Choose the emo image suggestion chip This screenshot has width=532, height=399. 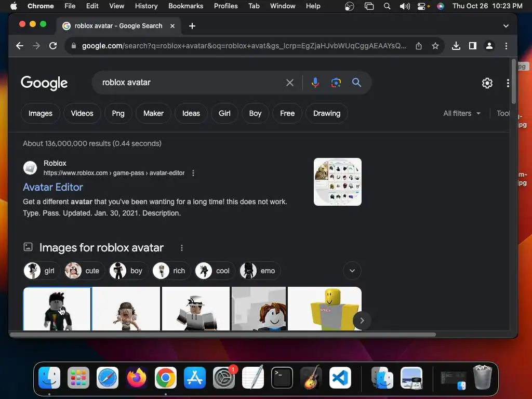pyautogui.click(x=260, y=271)
